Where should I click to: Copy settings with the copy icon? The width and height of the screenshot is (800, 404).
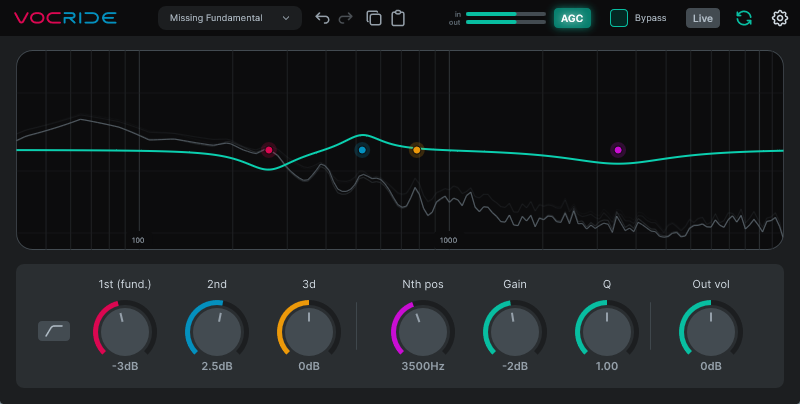(x=374, y=18)
